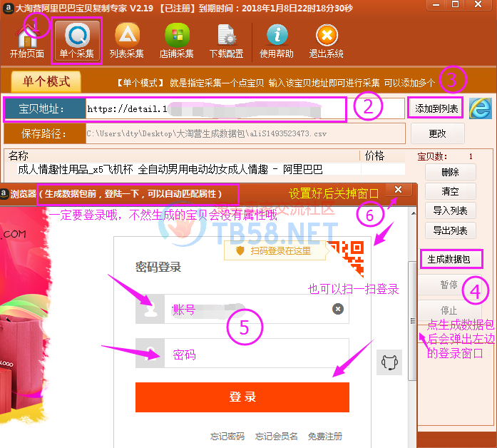
Task: Click the 保存路径 path field
Action: (x=245, y=133)
